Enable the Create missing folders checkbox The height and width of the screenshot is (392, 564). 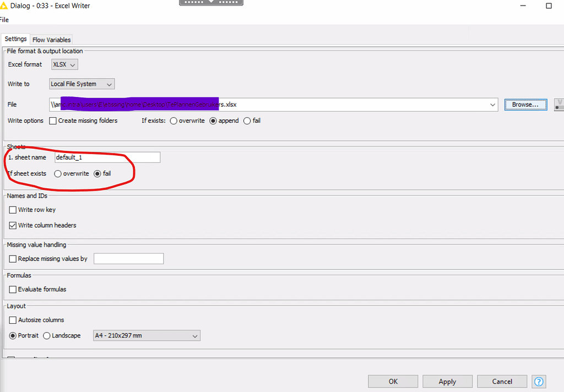[x=53, y=121]
